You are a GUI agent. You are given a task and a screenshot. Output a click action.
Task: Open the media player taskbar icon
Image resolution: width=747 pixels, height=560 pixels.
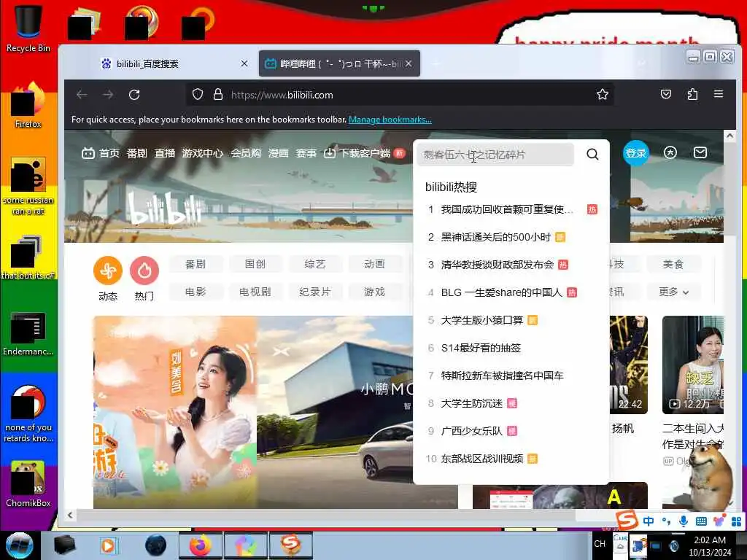(x=108, y=545)
